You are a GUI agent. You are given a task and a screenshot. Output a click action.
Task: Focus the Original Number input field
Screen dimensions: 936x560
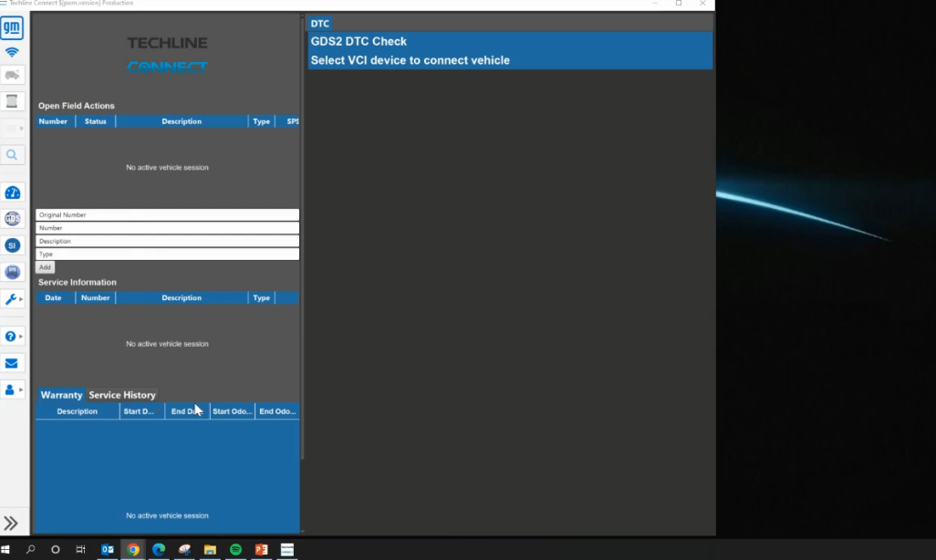pyautogui.click(x=167, y=215)
